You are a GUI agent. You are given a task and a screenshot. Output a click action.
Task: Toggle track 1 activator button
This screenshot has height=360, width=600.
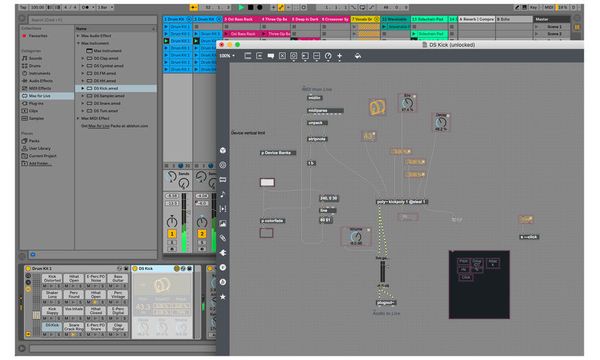click(x=172, y=234)
